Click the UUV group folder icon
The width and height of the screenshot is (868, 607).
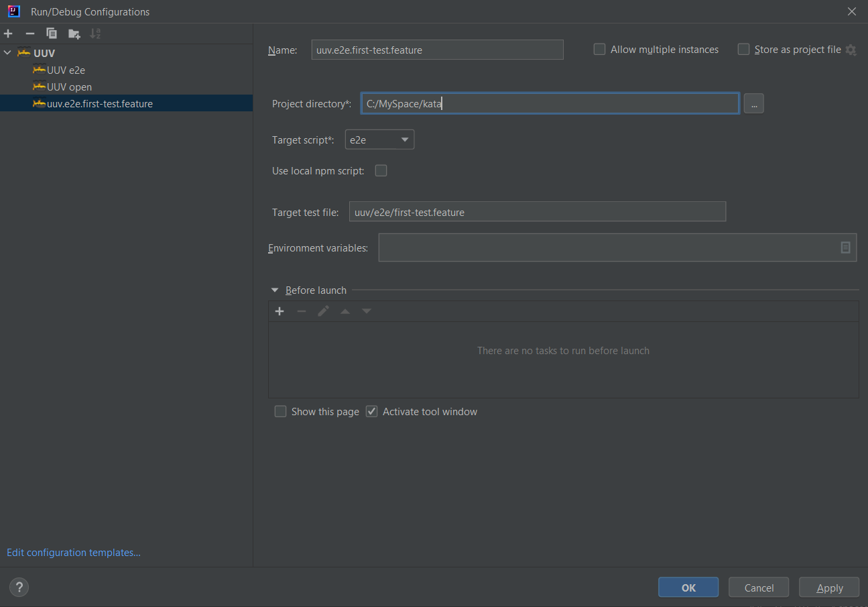[x=24, y=53]
